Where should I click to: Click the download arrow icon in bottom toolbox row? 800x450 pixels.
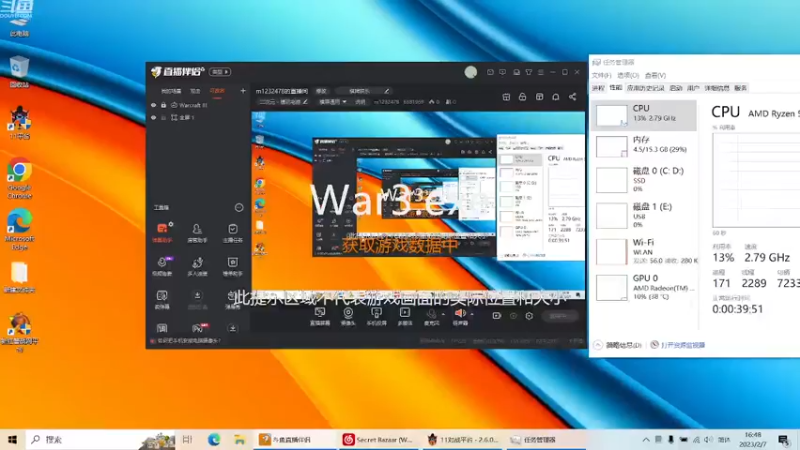point(233,328)
